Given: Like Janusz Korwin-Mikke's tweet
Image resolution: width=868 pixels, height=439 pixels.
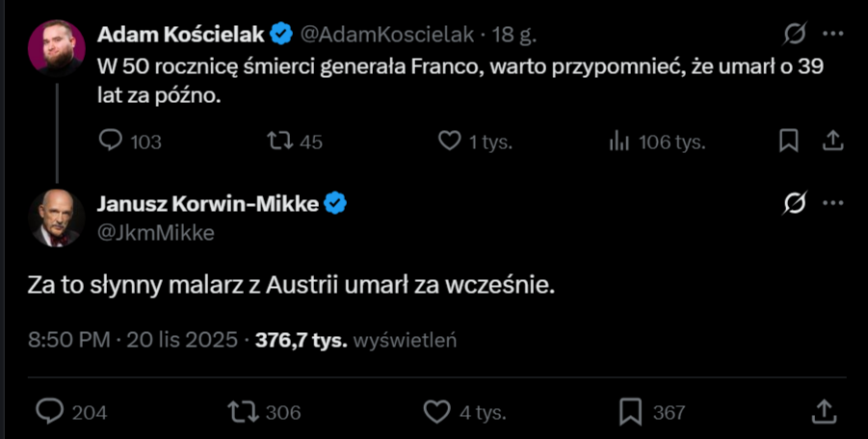Looking at the screenshot, I should 436,412.
